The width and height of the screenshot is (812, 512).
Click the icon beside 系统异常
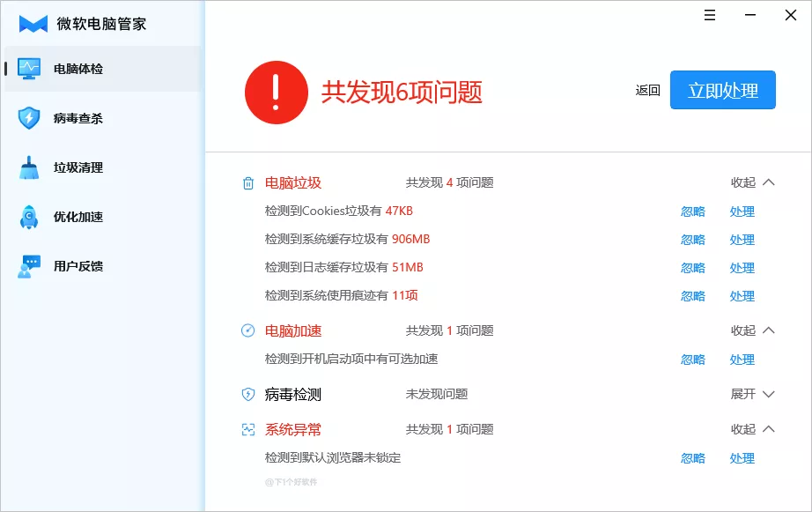247,429
